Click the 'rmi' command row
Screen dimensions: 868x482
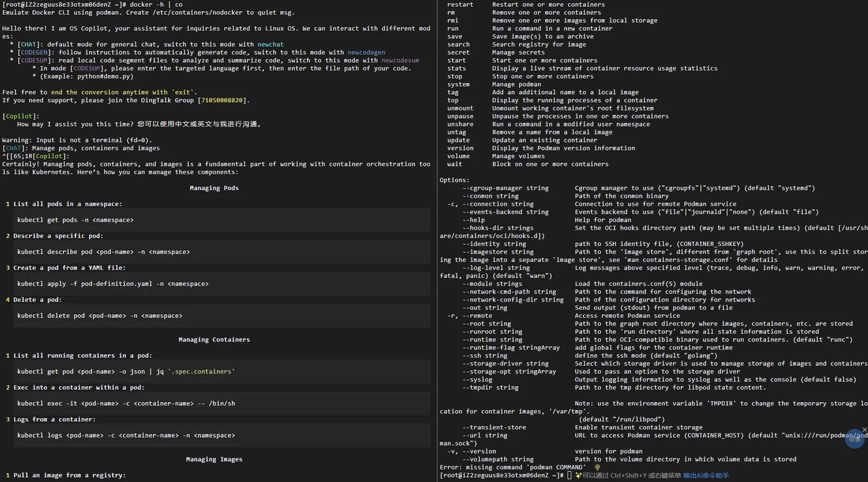pyautogui.click(x=552, y=20)
